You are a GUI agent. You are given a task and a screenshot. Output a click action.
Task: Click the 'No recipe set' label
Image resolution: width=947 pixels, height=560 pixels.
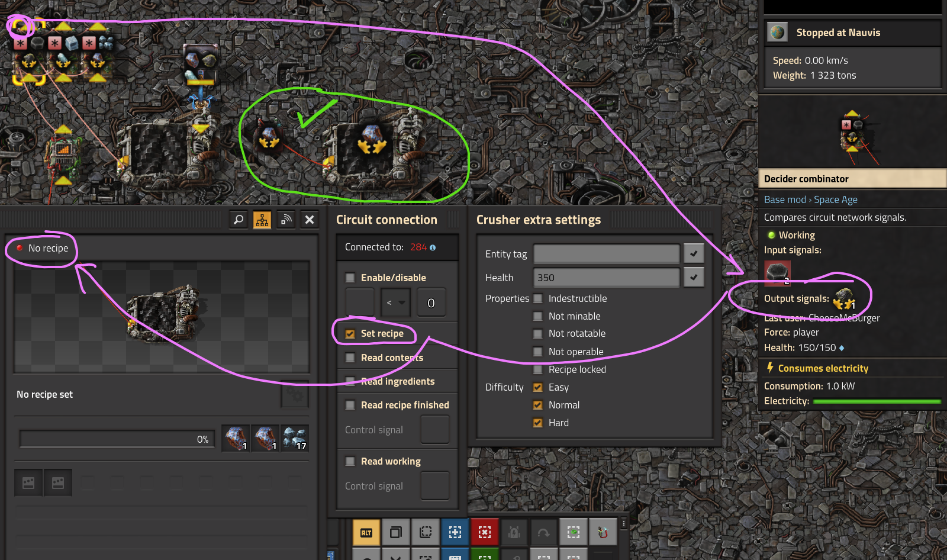[44, 394]
